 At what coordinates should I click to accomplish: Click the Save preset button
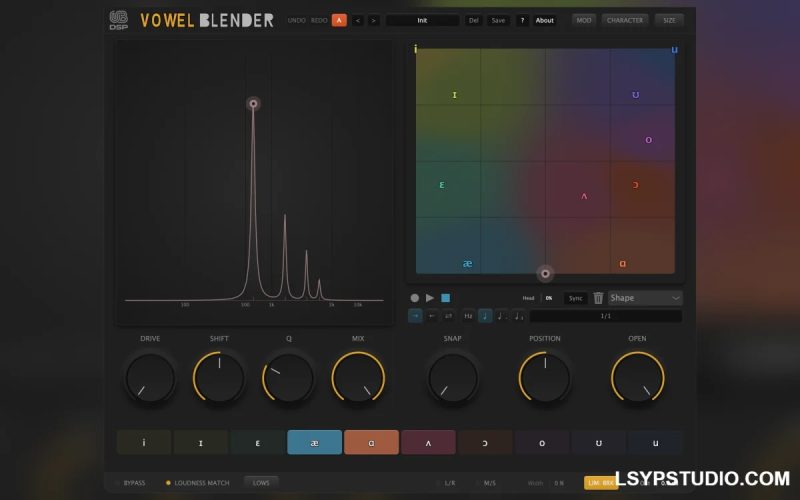pos(498,20)
